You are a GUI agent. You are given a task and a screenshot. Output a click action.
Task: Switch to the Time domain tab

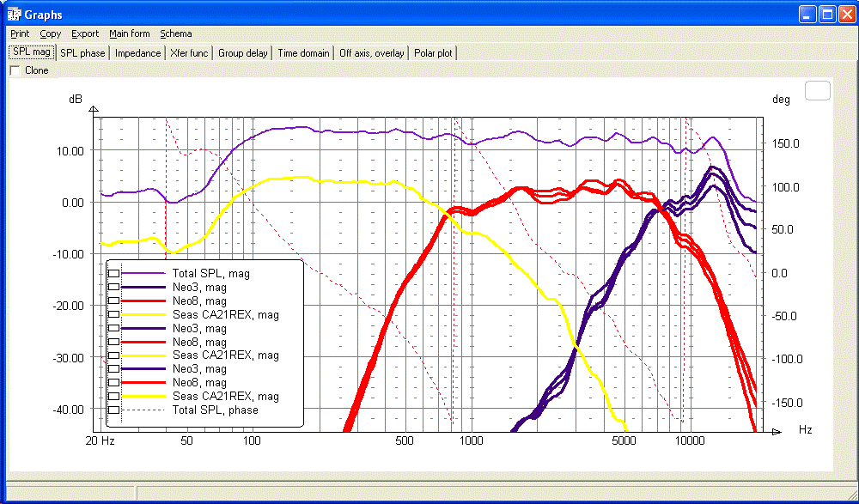[x=303, y=53]
